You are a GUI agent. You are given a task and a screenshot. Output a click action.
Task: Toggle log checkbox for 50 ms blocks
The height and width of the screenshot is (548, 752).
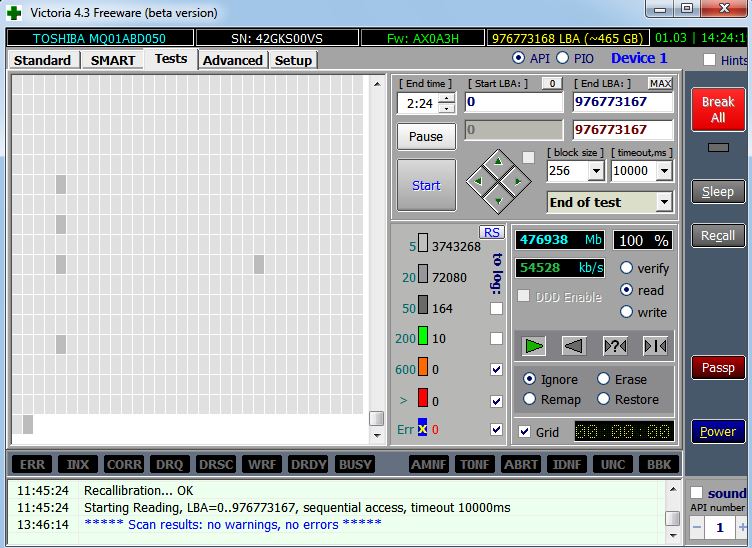click(x=496, y=308)
